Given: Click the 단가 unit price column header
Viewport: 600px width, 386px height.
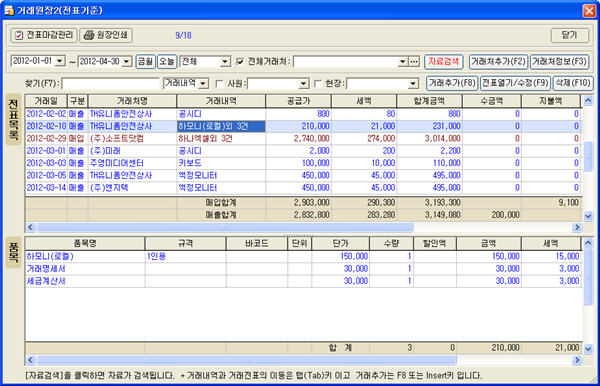Looking at the screenshot, I should 341,243.
